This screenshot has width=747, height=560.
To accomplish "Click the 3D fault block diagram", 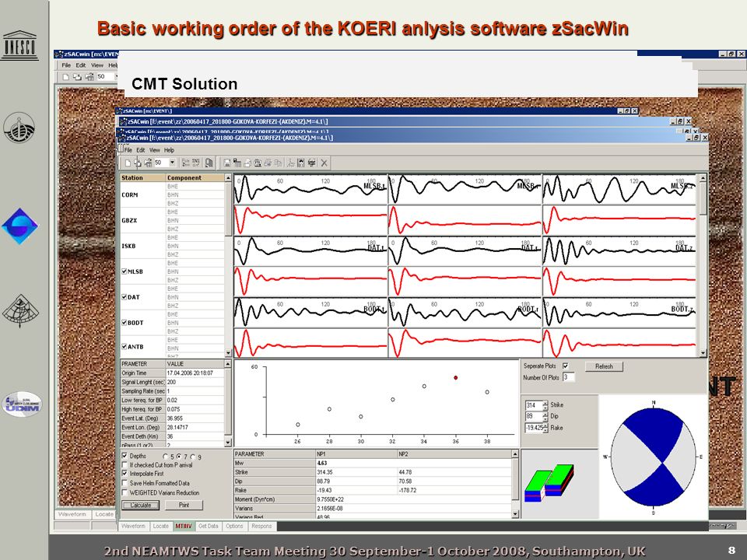I will point(549,482).
